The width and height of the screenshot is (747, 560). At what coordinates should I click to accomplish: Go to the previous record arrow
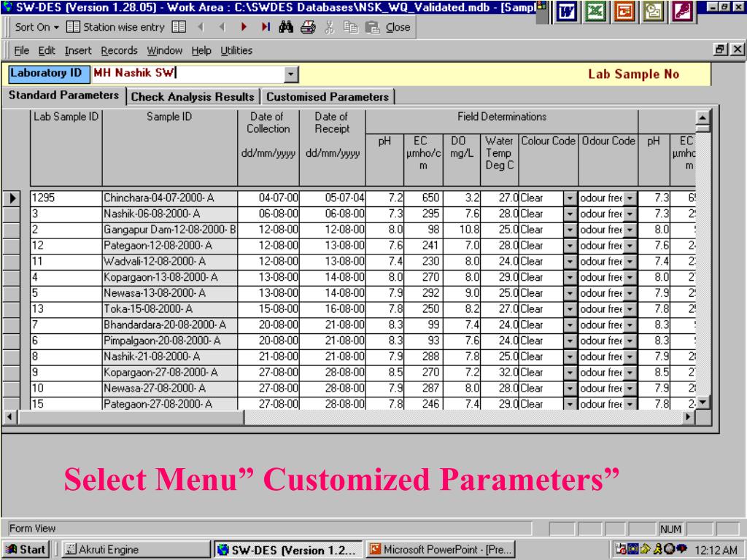[222, 27]
